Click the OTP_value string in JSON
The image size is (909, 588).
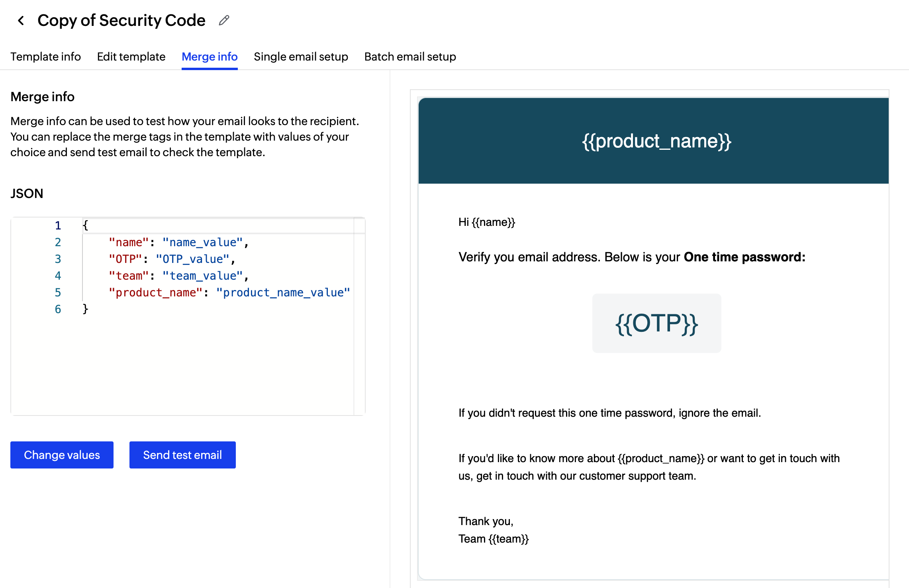192,259
